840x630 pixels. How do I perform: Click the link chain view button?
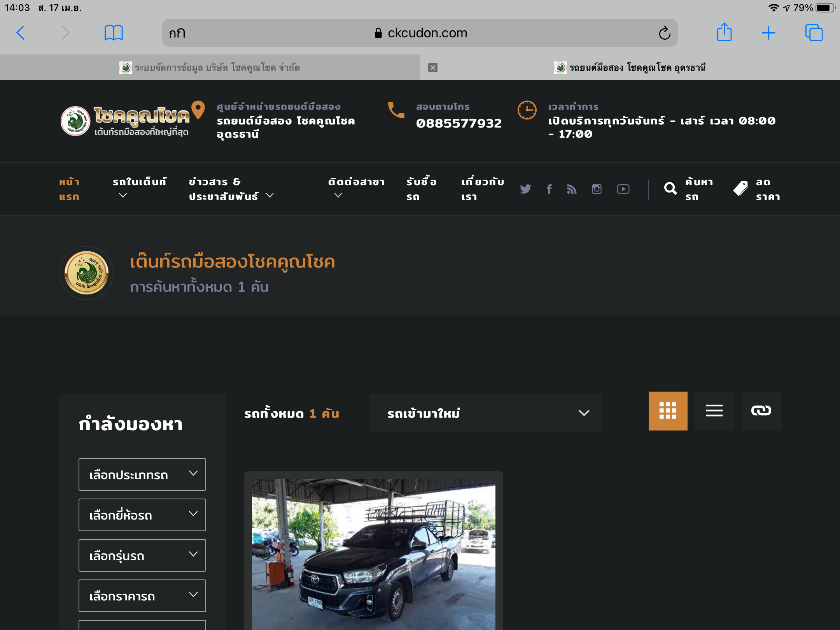761,411
